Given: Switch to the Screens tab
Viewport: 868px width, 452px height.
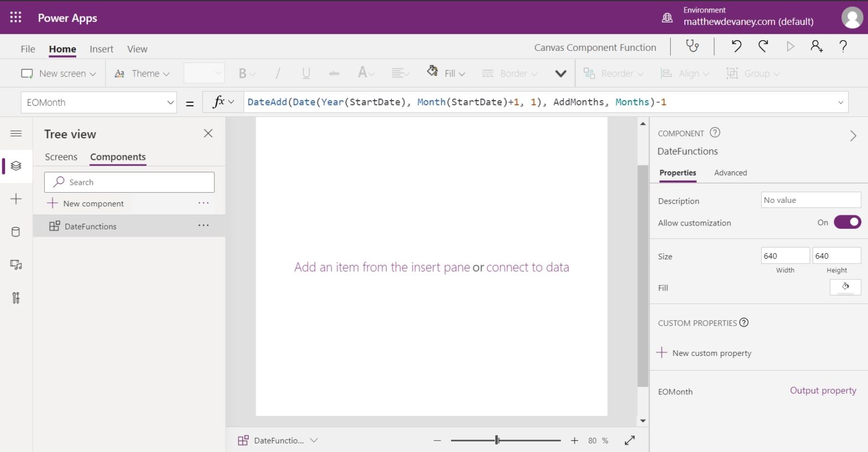Looking at the screenshot, I should (61, 157).
